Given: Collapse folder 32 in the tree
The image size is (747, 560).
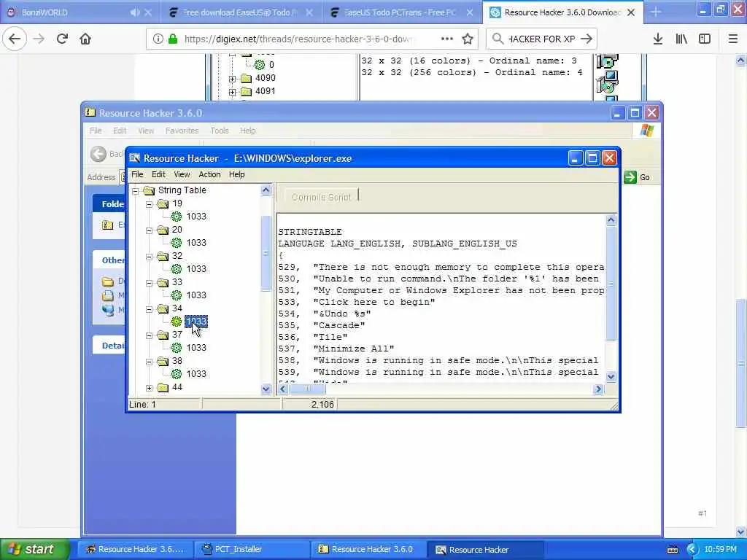Looking at the screenshot, I should click(x=149, y=257).
